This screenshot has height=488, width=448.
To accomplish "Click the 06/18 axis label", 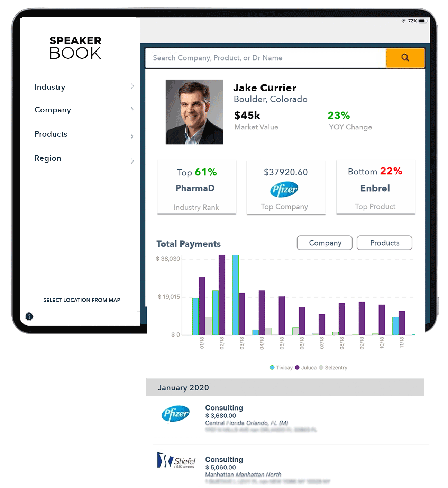I will pyautogui.click(x=302, y=343).
